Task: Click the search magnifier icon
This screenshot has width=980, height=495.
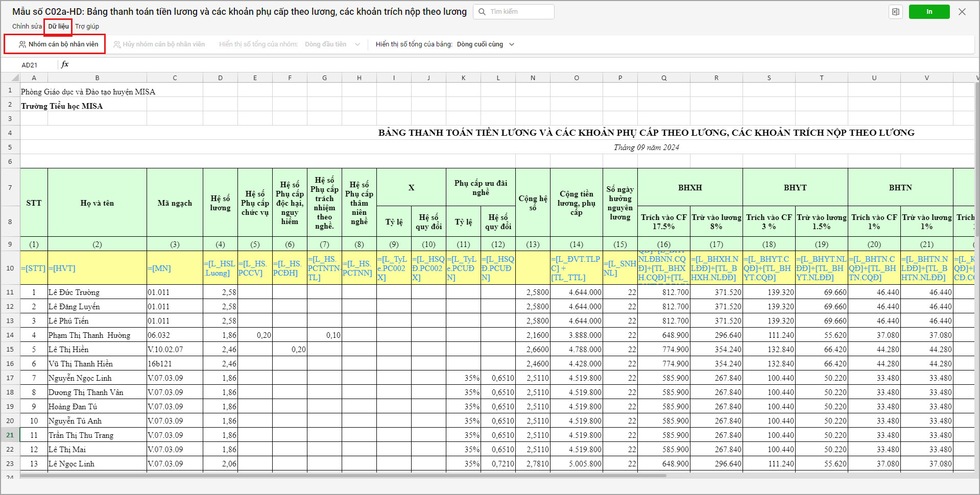Action: coord(482,12)
